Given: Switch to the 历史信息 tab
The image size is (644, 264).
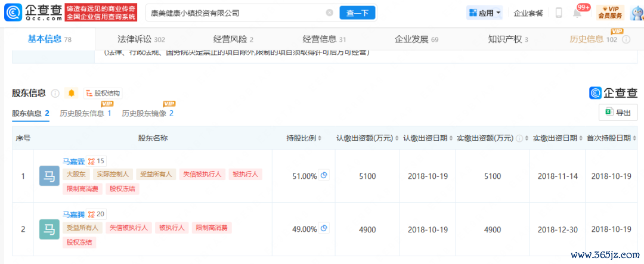Looking at the screenshot, I should pos(593,39).
